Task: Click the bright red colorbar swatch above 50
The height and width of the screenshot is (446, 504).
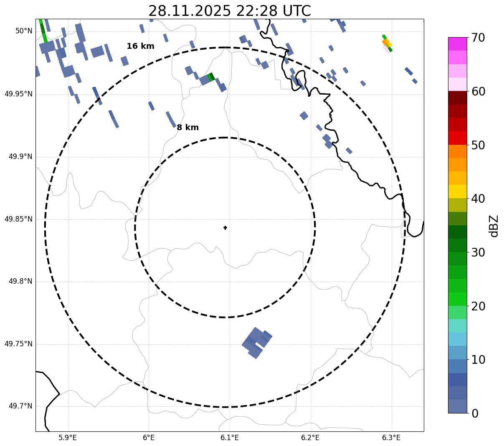Action: 458,138
